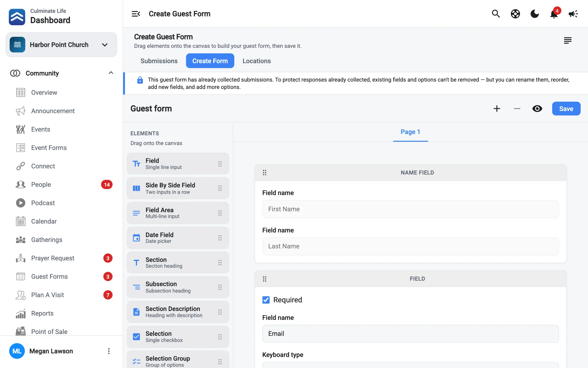Select the Page 1 canvas tab

click(410, 132)
